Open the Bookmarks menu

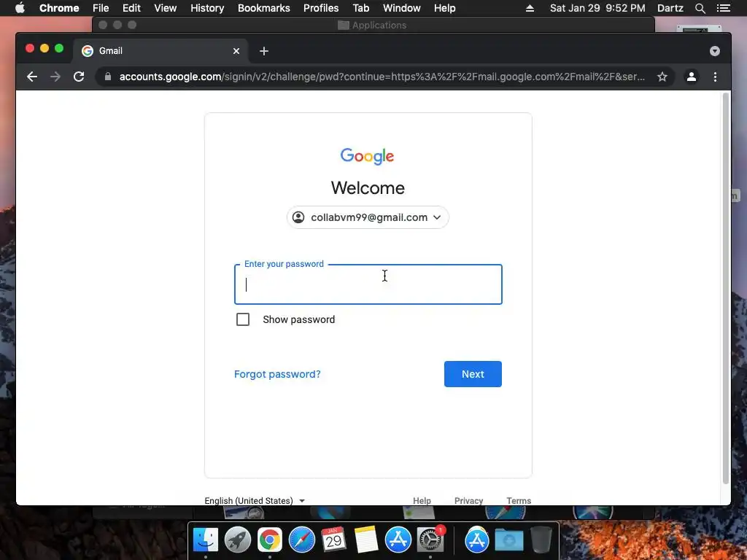pyautogui.click(x=264, y=8)
